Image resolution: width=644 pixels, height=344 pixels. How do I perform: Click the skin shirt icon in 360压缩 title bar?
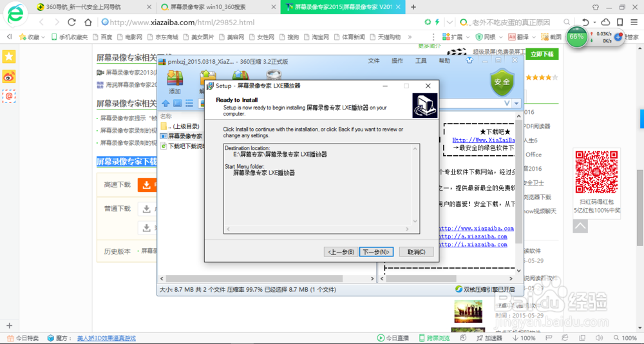470,61
